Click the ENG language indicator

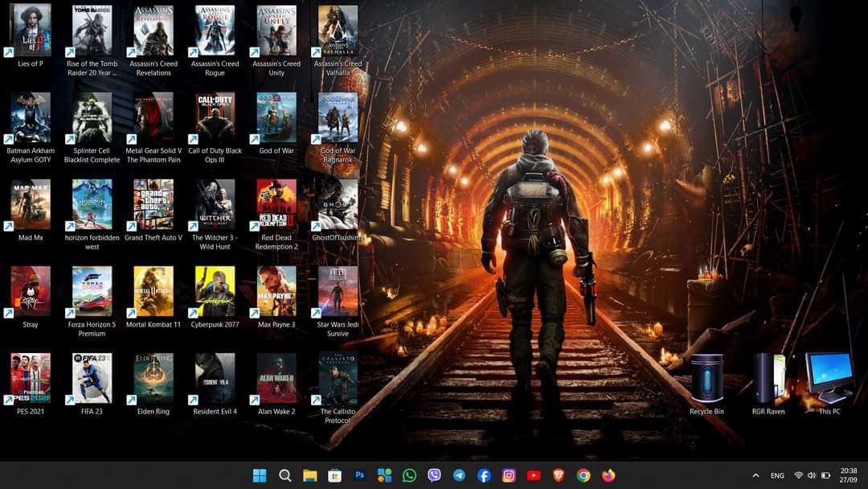[x=777, y=475]
